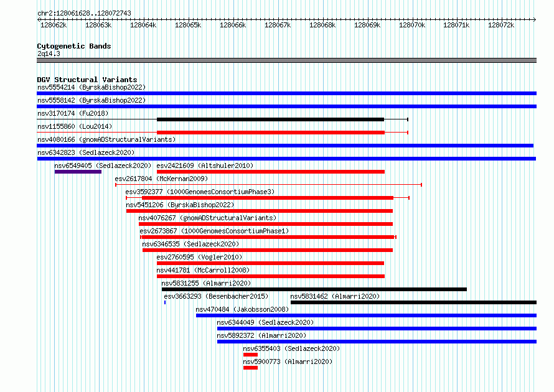The height and width of the screenshot is (392, 554).
Task: Open variant esv2421609 (Altshuler2010) label
Action: [x=205, y=166]
